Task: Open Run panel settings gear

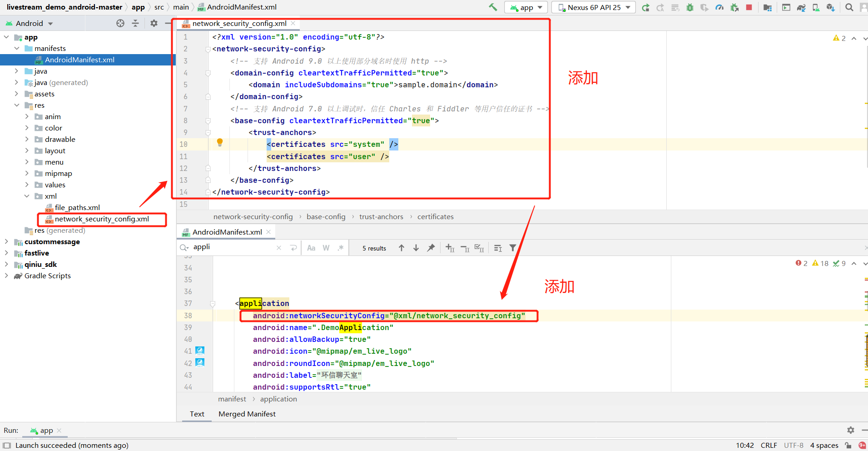Action: point(851,430)
